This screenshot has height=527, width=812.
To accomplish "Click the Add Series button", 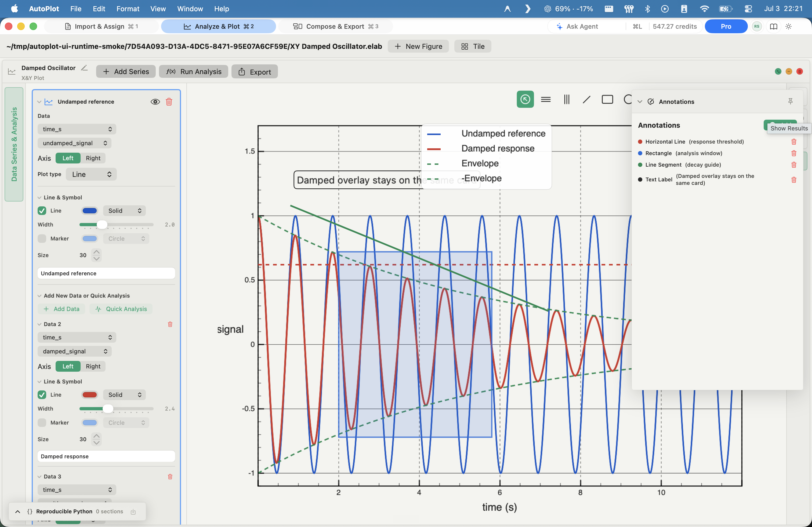I will coord(126,72).
